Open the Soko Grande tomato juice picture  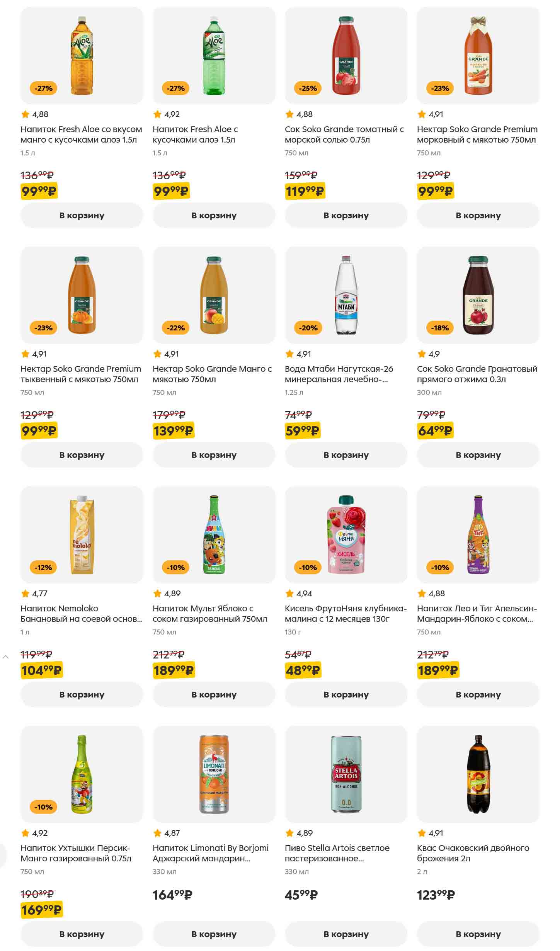point(346,56)
